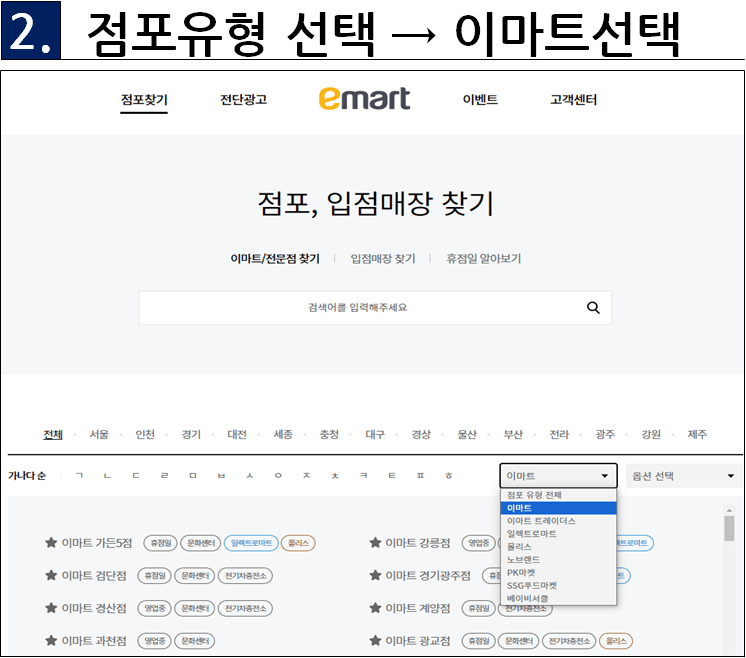Filter region by 전체
Viewport: 746px width, 658px height.
coord(53,434)
